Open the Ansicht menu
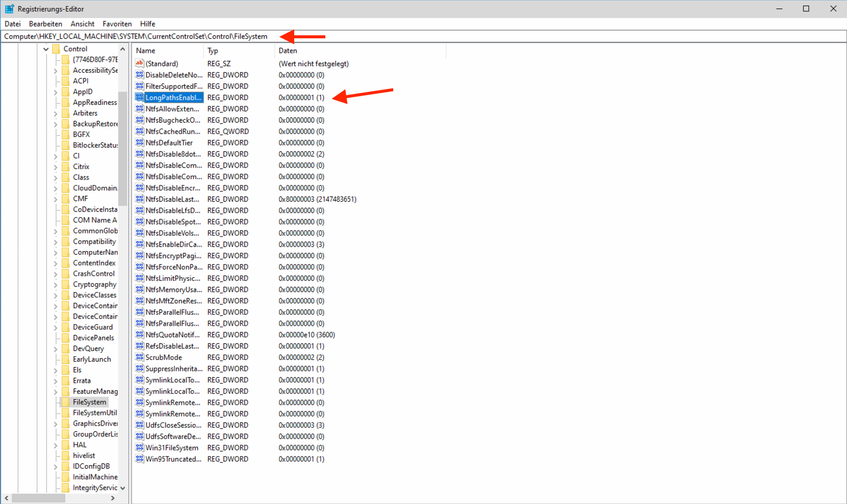847x504 pixels. coord(83,24)
